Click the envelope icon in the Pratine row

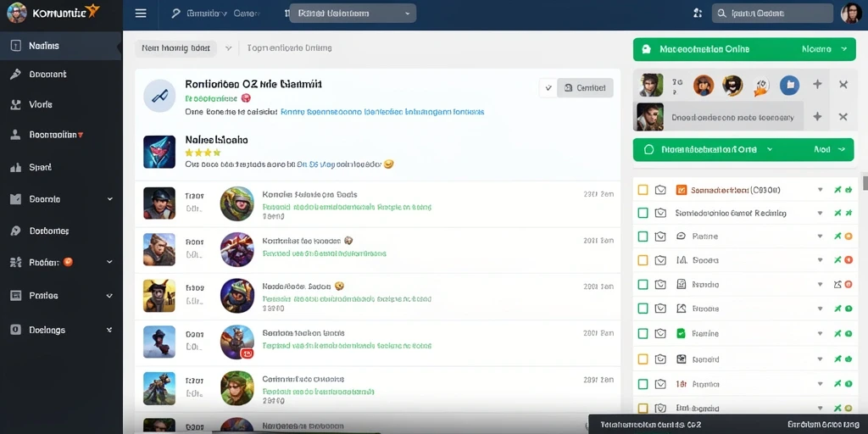(659, 236)
